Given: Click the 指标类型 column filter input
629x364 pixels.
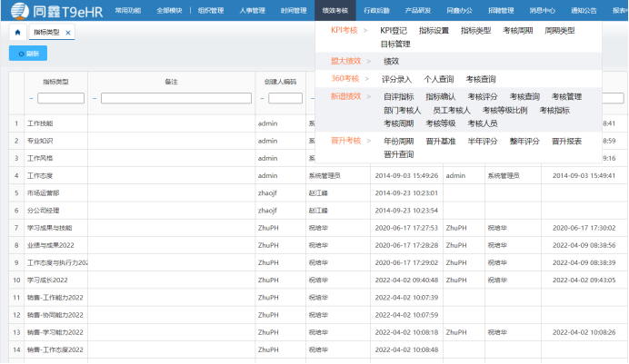Looking at the screenshot, I should (x=61, y=98).
